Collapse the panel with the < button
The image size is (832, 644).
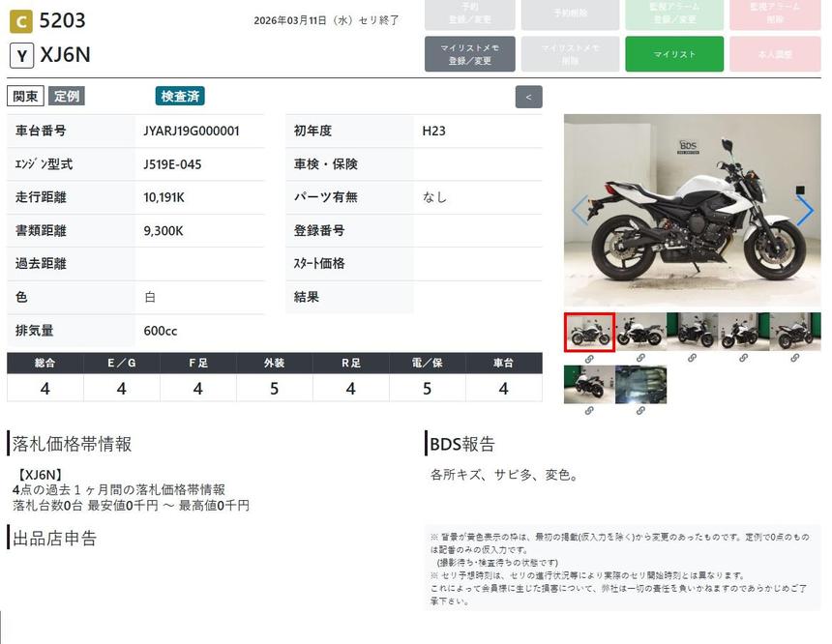(x=528, y=97)
